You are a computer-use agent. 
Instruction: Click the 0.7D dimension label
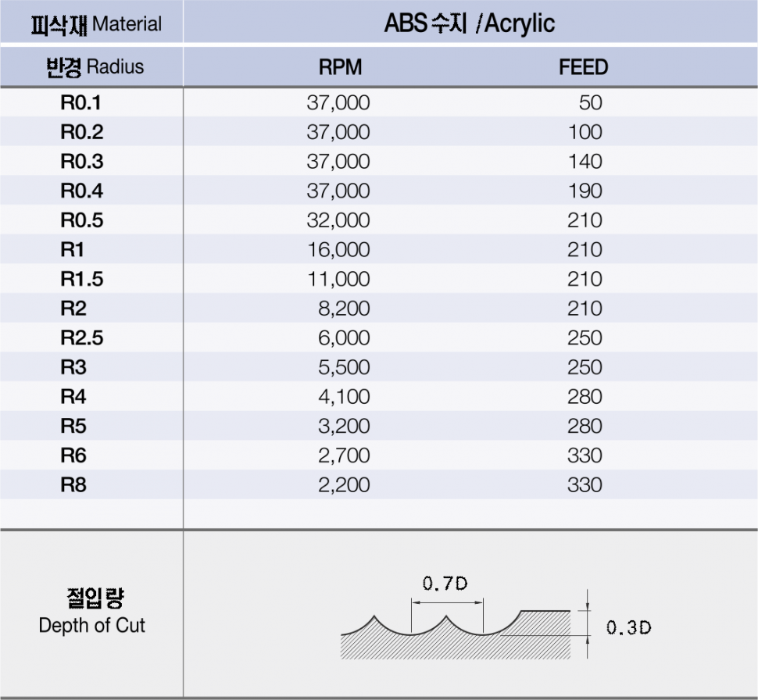445,584
